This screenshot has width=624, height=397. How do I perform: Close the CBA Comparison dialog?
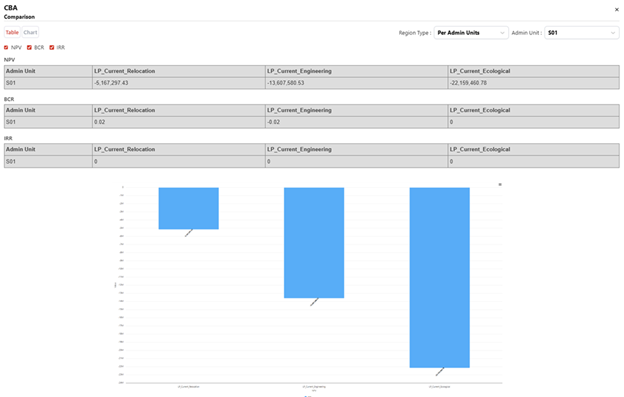(x=616, y=10)
